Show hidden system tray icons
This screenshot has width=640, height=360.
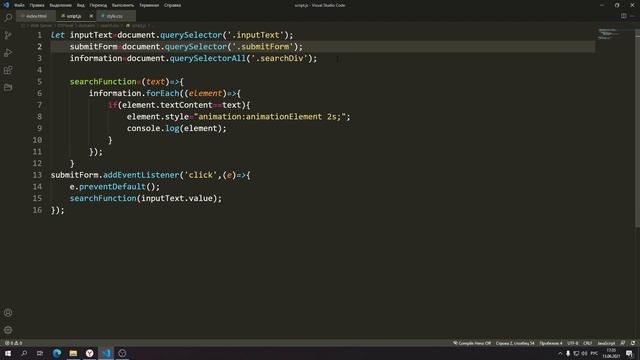[560, 353]
